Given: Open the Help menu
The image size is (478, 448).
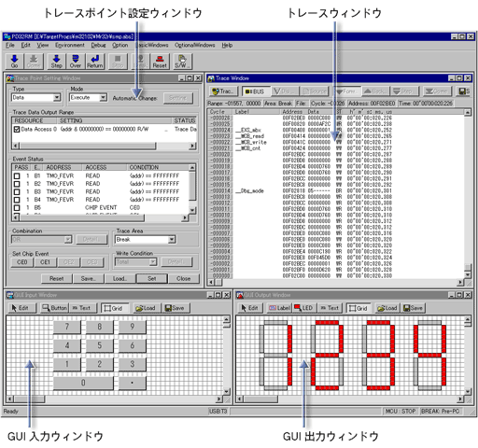Looking at the screenshot, I should point(227,45).
